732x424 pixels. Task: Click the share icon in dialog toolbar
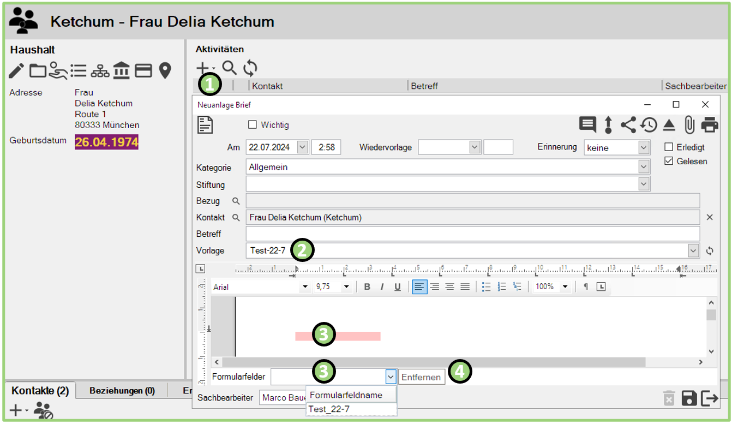[628, 125]
